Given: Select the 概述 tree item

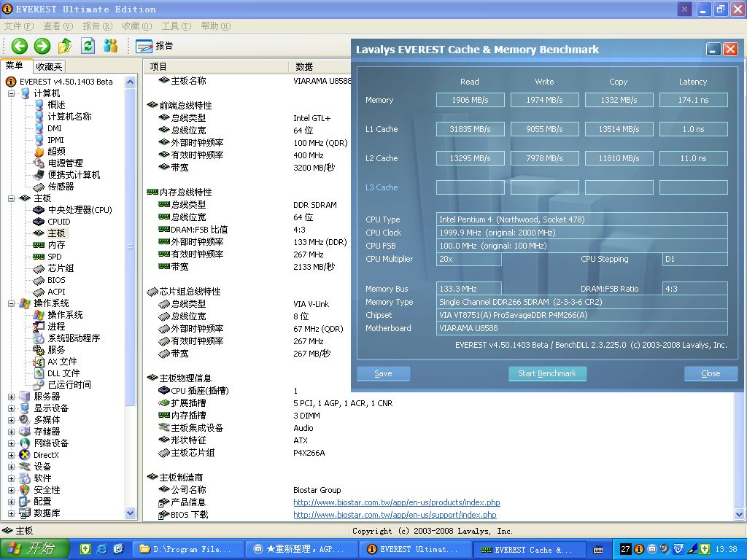Looking at the screenshot, I should click(56, 105).
